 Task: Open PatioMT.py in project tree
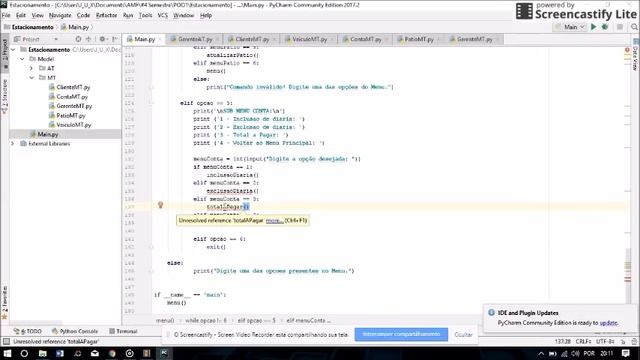coord(67,116)
